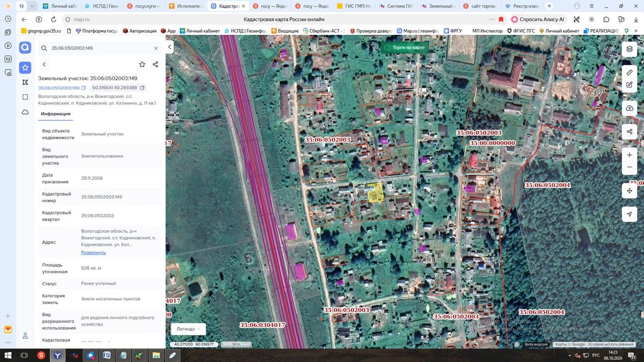Open the map layers icon

(x=630, y=48)
